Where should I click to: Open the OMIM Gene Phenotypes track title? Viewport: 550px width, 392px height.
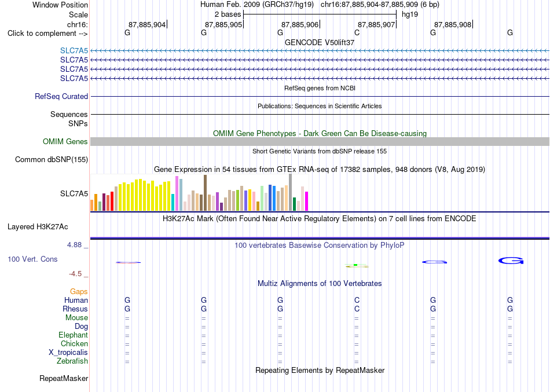coord(320,133)
